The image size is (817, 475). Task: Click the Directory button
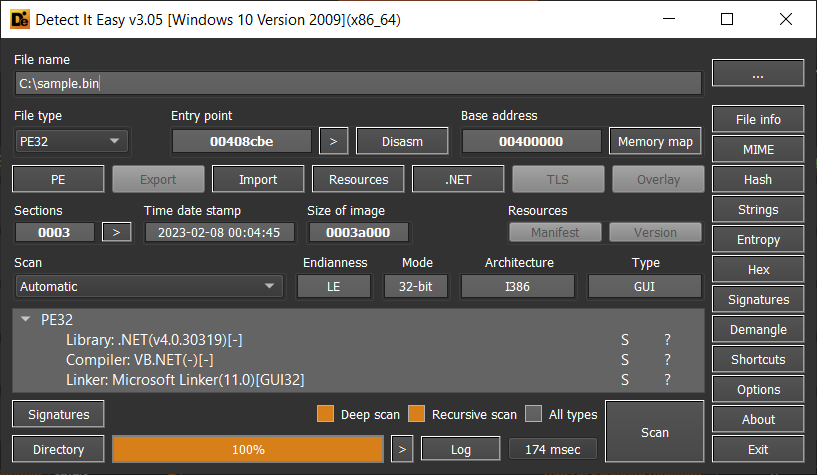coord(58,449)
